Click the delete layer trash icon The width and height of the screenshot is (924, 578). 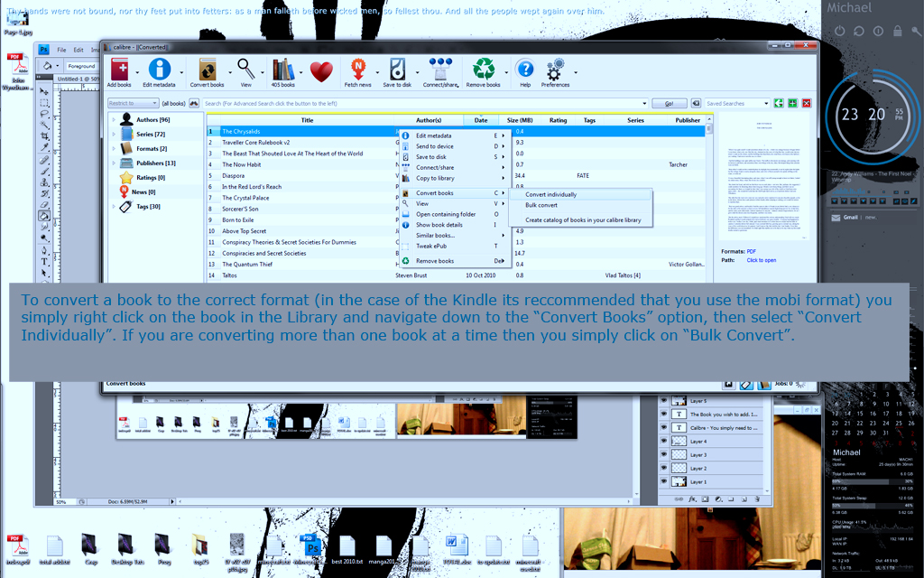(757, 499)
